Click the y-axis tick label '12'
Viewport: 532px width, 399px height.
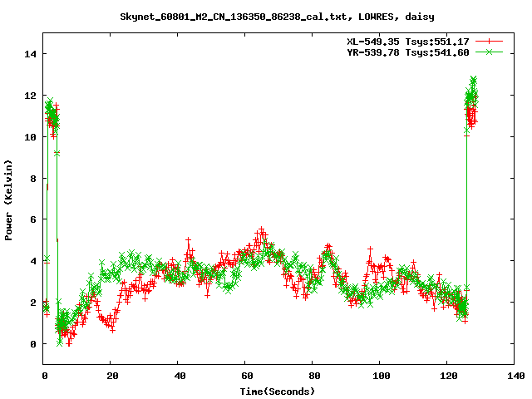(x=30, y=96)
